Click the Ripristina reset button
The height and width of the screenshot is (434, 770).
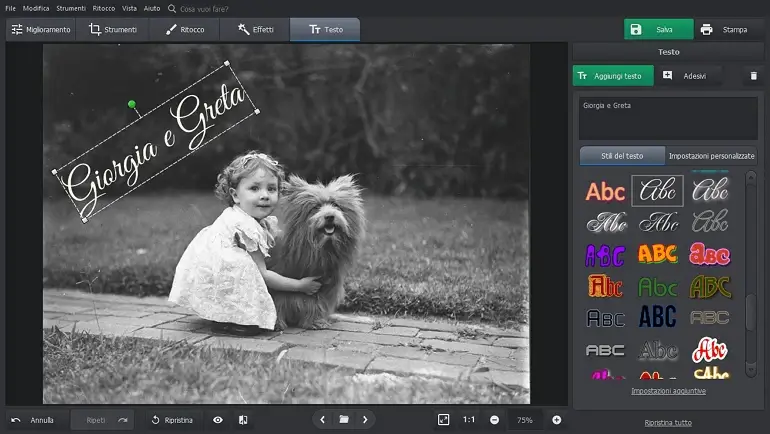[x=172, y=420]
